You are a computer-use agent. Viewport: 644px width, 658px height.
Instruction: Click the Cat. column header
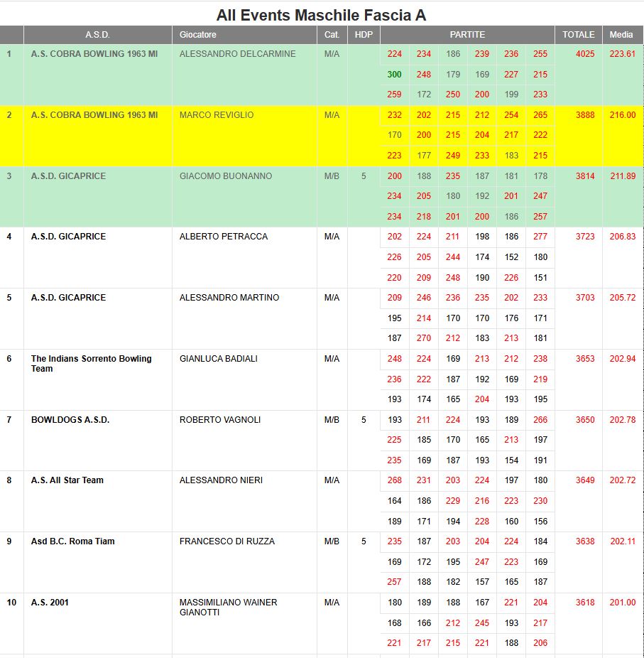332,35
